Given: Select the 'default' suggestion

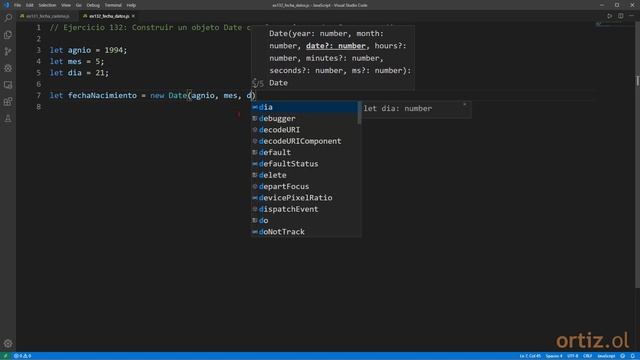Looking at the screenshot, I should (x=304, y=153).
